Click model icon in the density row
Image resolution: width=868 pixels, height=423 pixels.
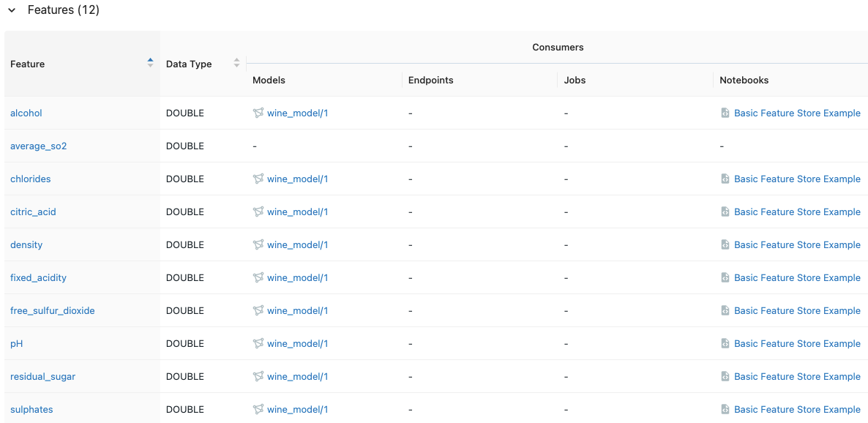click(258, 245)
